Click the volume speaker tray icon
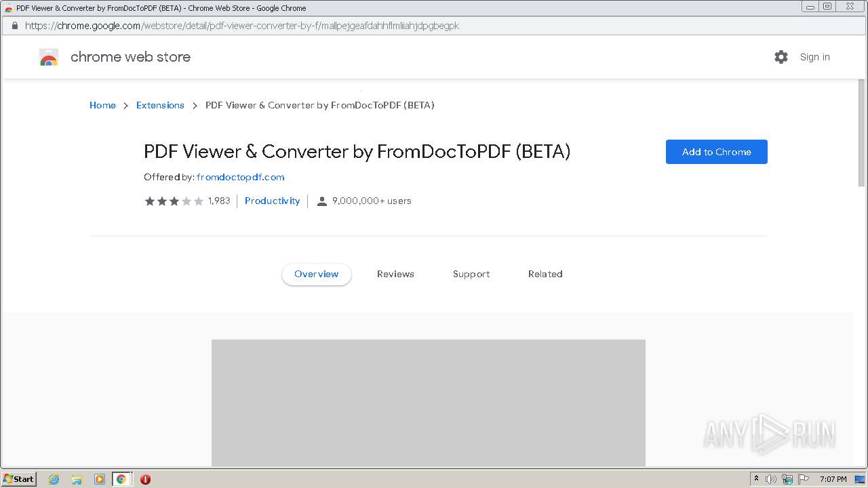Image resolution: width=868 pixels, height=488 pixels. [771, 479]
